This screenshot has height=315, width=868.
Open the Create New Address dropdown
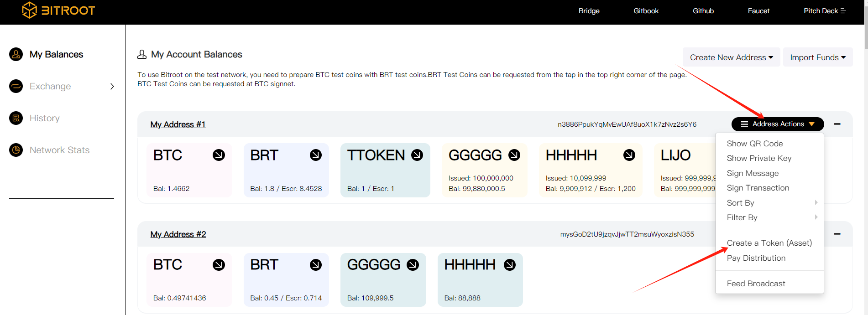[x=731, y=57]
